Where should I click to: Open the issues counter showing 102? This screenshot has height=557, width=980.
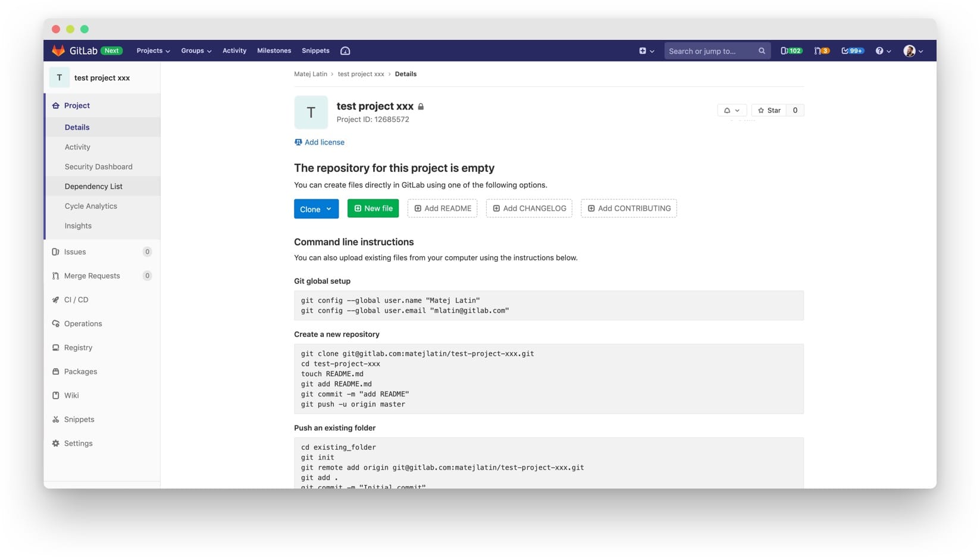click(791, 51)
